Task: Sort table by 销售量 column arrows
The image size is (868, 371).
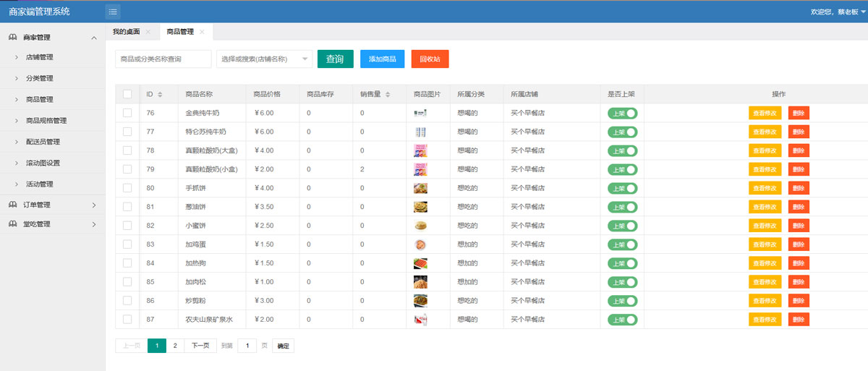Action: (x=388, y=95)
